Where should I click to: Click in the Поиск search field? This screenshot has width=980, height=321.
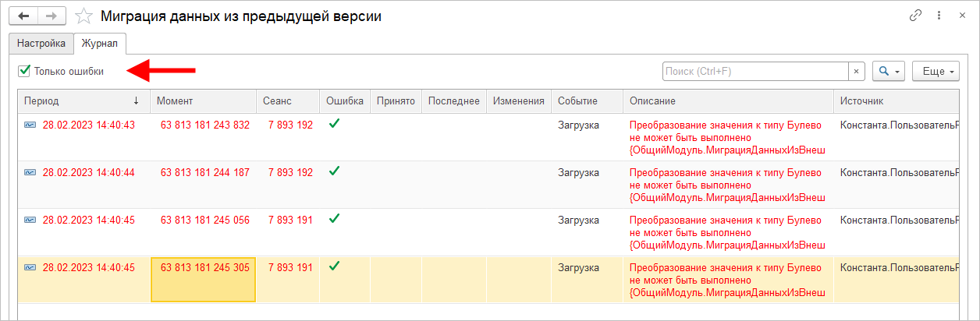(x=755, y=72)
